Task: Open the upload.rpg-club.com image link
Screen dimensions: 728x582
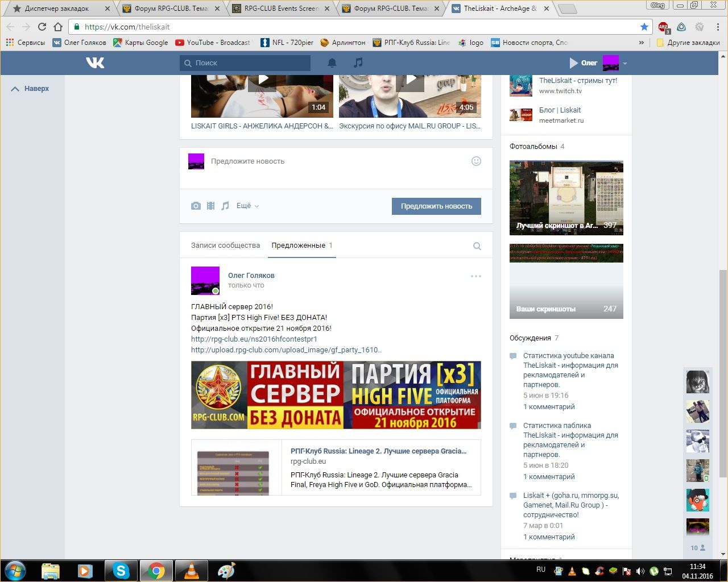Action: point(286,350)
